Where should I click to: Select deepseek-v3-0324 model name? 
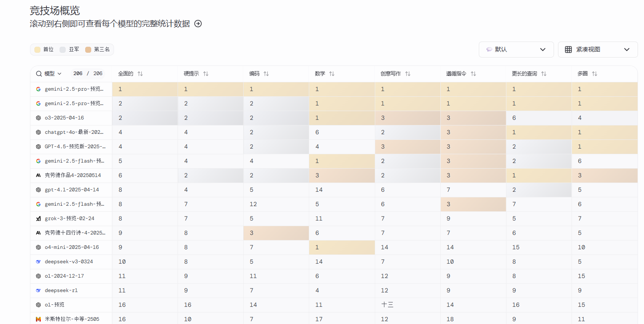click(69, 262)
